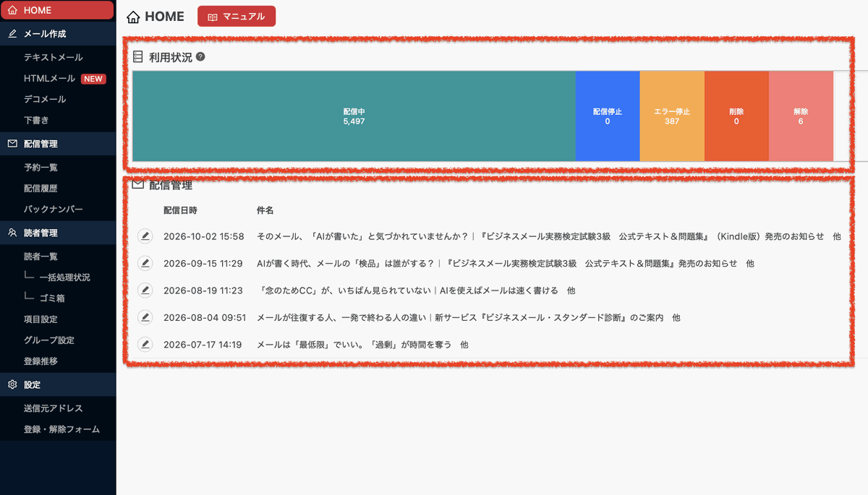868x495 pixels.
Task: Open the メール作成 sidebar section
Action: [x=58, y=34]
